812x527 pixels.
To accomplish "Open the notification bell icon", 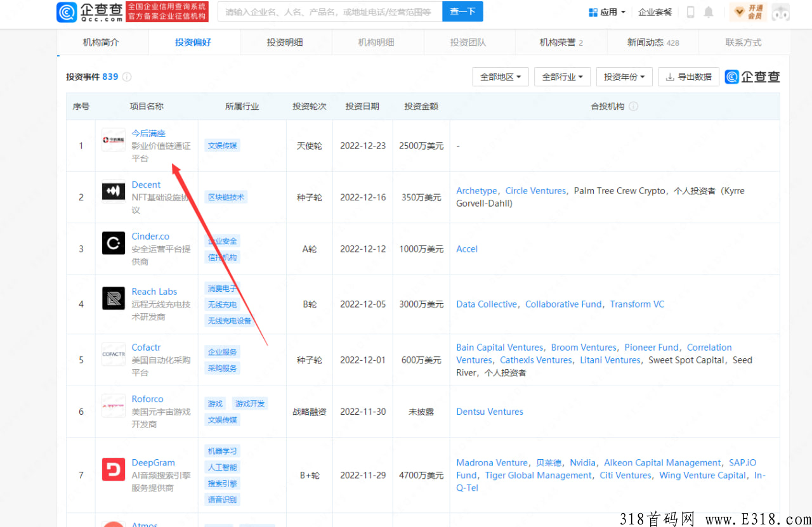I will point(709,12).
